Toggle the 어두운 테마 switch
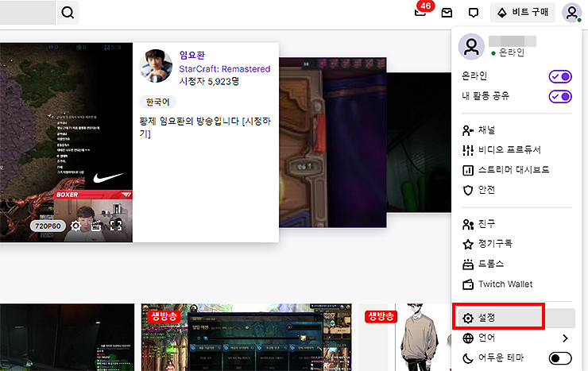 click(x=560, y=358)
